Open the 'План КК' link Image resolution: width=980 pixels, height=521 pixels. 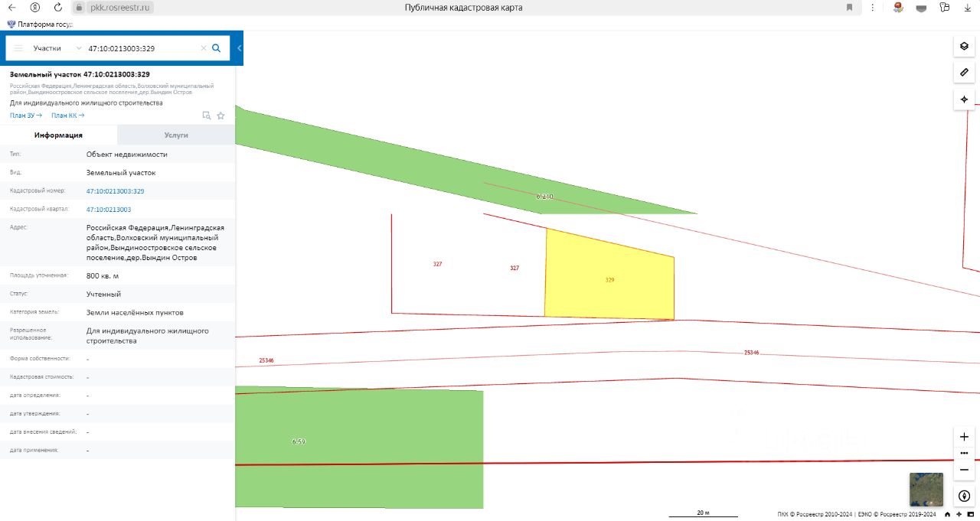point(67,116)
